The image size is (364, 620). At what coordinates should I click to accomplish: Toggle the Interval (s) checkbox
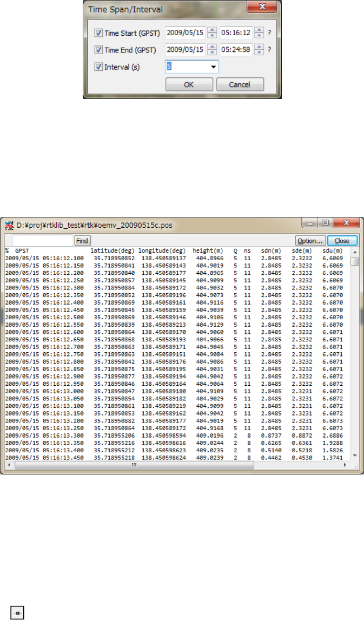[99, 67]
